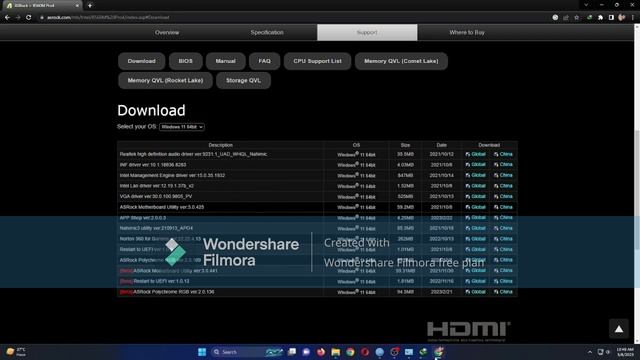640x360 pixels.
Task: Switch to the Specification tab
Action: tap(267, 32)
